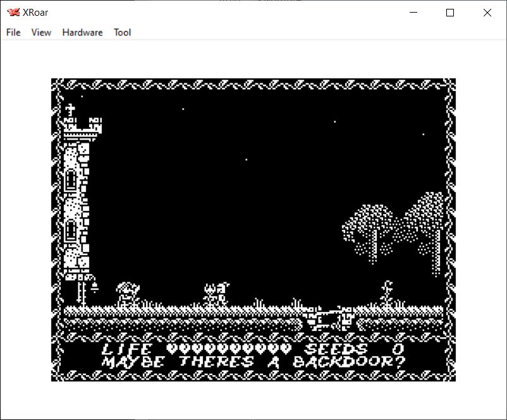Click the larger tree on the far right
This screenshot has height=420, width=507.
click(427, 221)
